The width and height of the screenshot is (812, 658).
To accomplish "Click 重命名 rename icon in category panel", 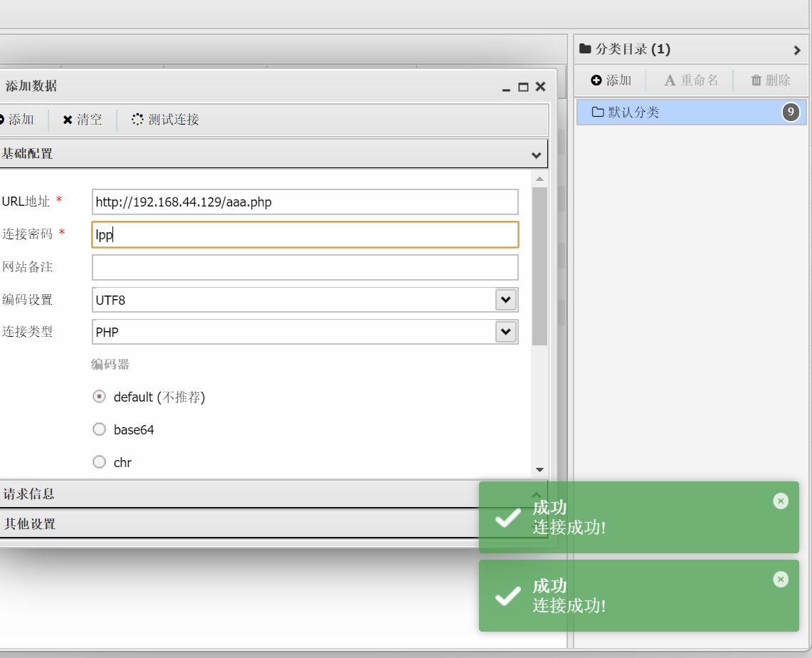I will pos(670,80).
